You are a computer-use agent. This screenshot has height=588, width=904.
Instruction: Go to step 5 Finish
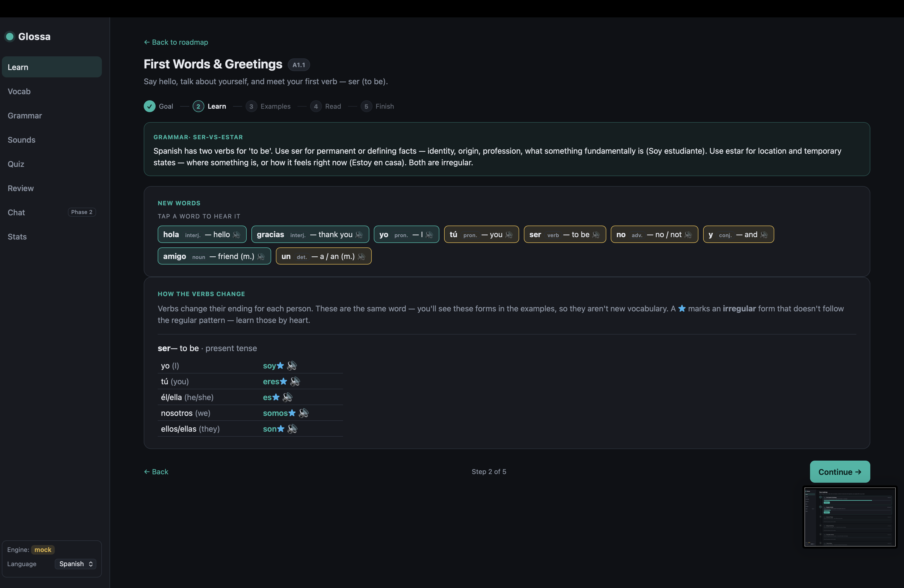(377, 106)
